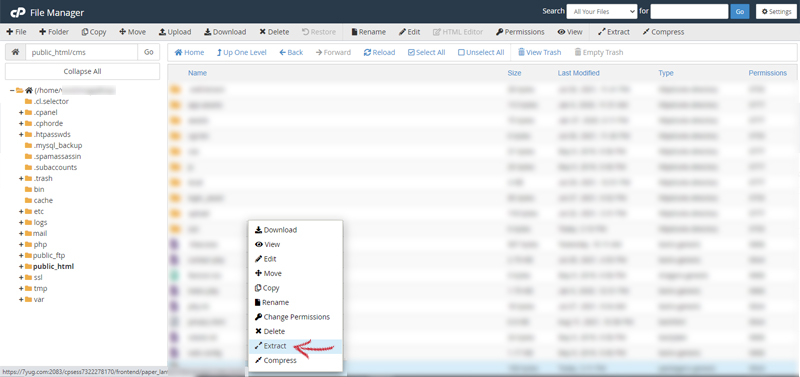Expand the .cpanel folder
This screenshot has height=377, width=800.
pos(21,112)
